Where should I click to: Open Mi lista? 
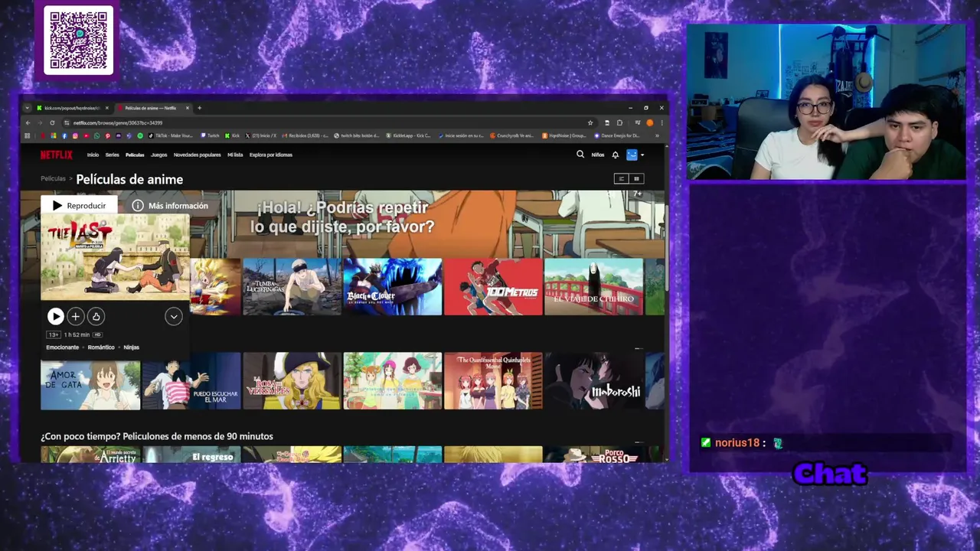point(235,155)
